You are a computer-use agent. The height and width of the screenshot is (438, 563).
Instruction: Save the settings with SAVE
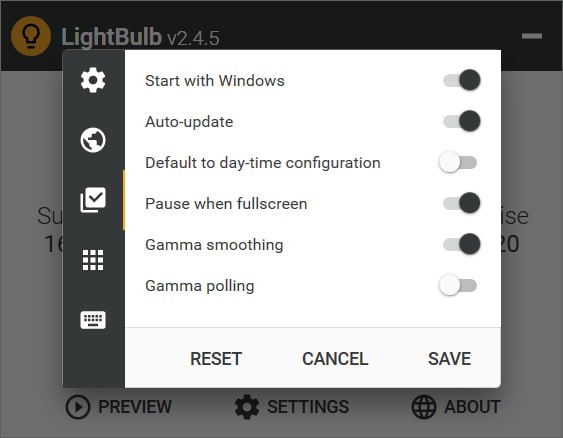click(450, 359)
